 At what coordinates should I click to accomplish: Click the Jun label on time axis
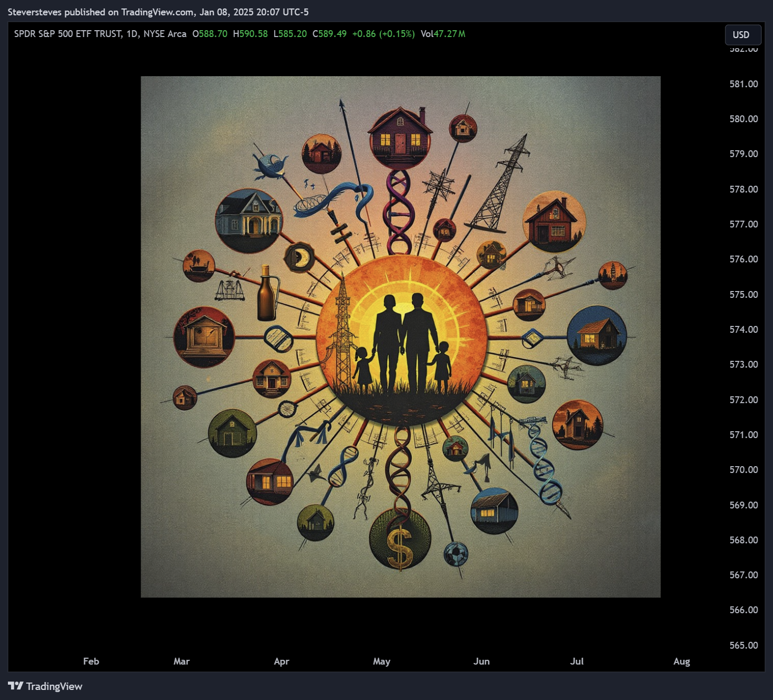pos(481,661)
